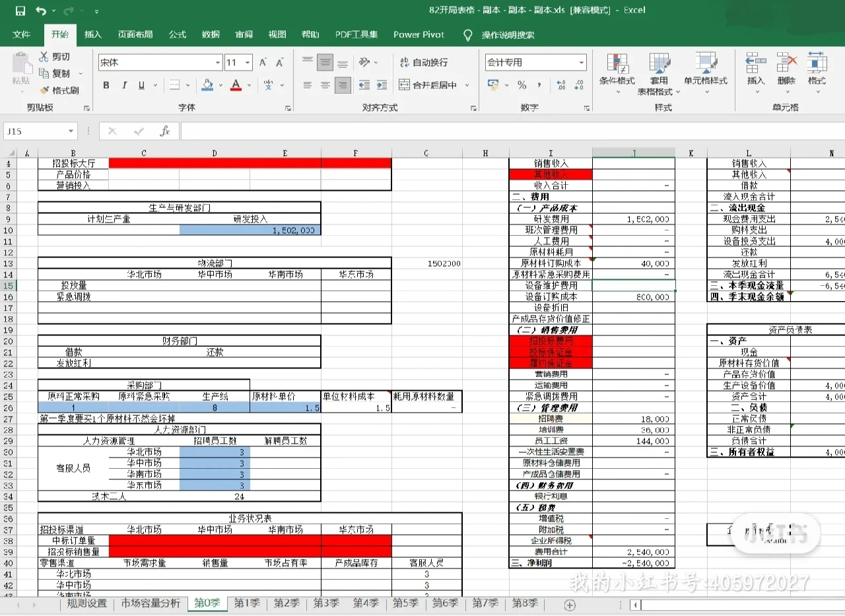Click the cell borders icon
This screenshot has height=616, width=845.
(x=174, y=85)
